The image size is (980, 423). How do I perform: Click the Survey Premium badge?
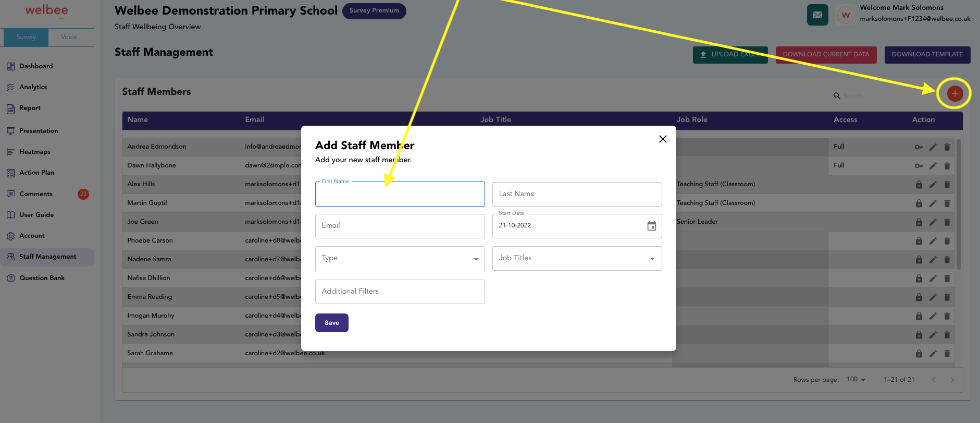(374, 11)
